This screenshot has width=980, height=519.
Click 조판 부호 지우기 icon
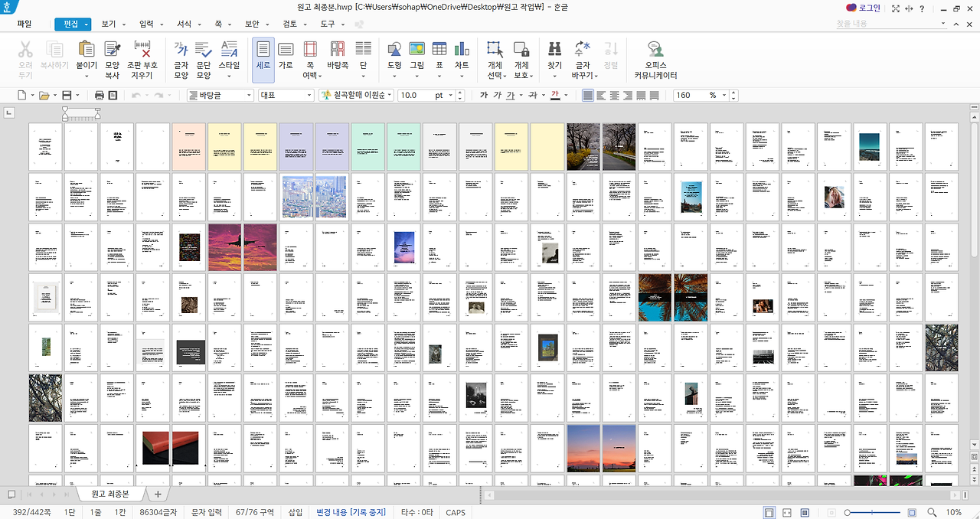[142, 50]
